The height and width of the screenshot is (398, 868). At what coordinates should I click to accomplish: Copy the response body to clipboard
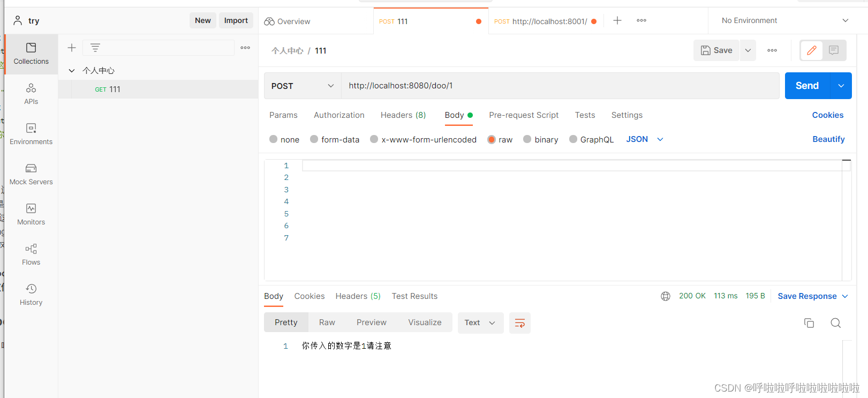tap(809, 323)
